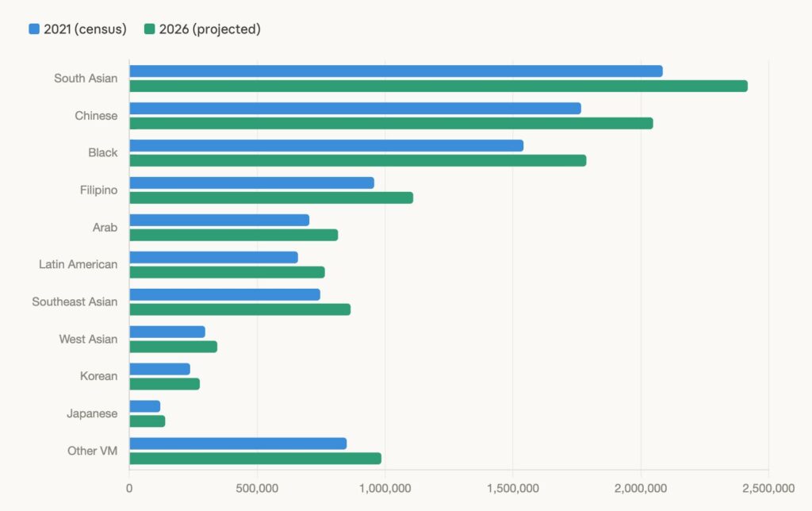Select the Other VM 2026 bar
The image size is (812, 511).
(x=255, y=459)
